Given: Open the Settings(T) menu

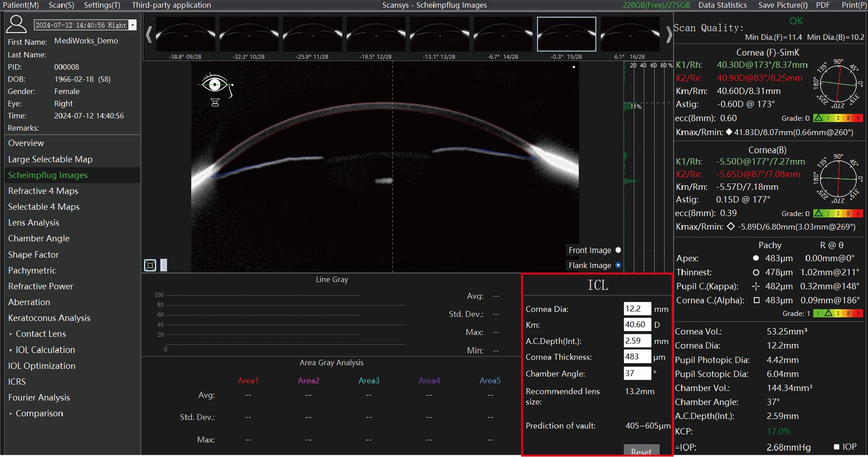Looking at the screenshot, I should coord(102,5).
